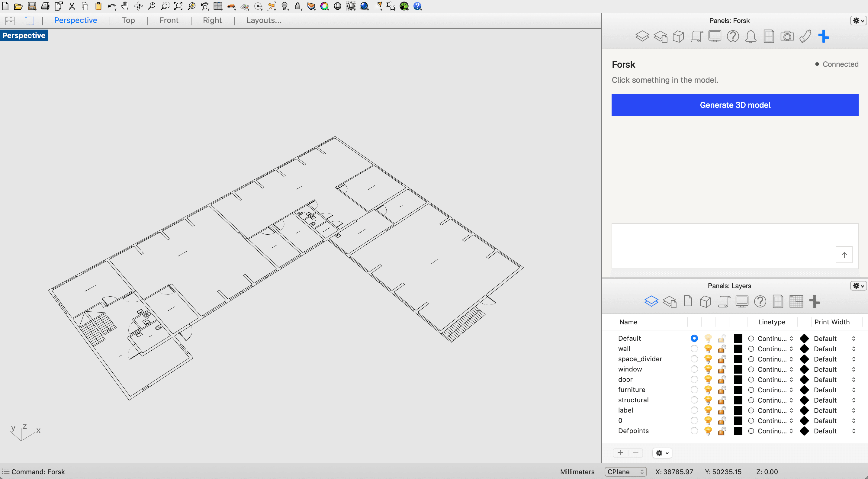Hide the window layer via its light bulb
The height and width of the screenshot is (479, 868).
tap(708, 369)
